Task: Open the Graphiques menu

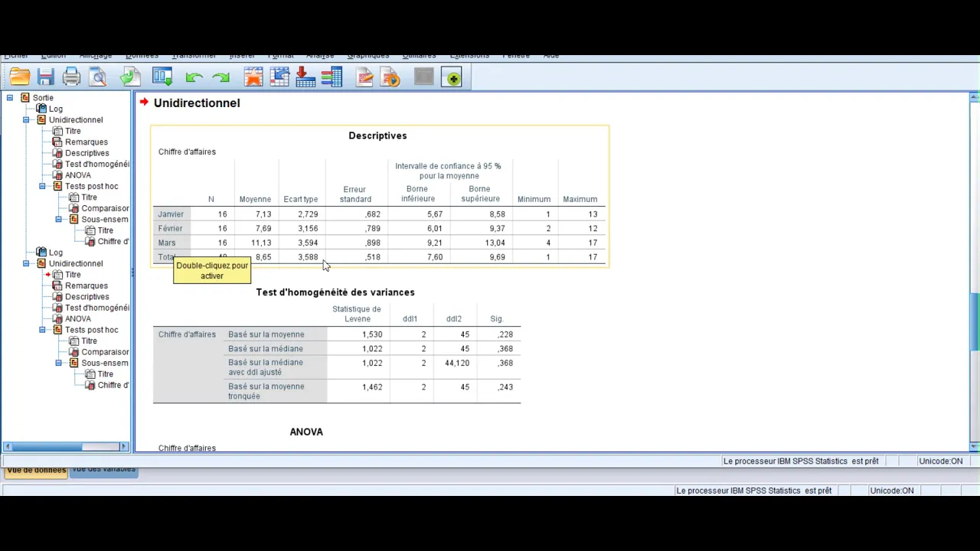Action: point(367,56)
